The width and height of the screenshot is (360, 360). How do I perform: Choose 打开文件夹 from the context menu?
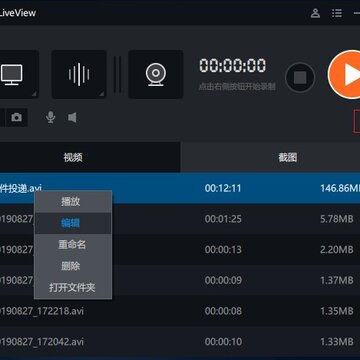click(x=73, y=288)
